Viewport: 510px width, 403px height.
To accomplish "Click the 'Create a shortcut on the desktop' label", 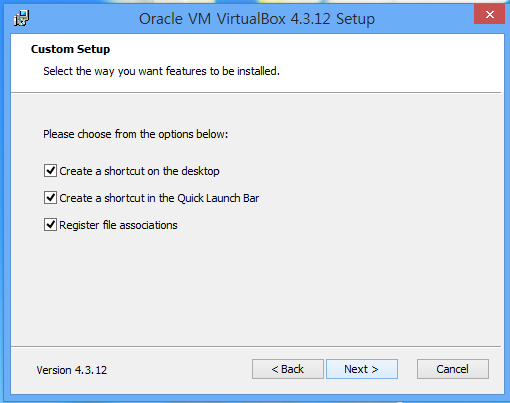I will tap(139, 171).
